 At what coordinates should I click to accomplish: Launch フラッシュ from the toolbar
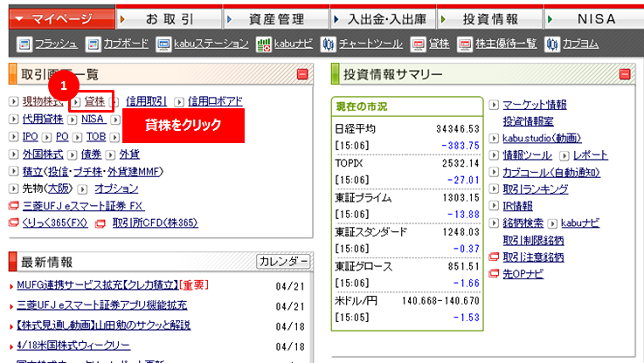56,44
